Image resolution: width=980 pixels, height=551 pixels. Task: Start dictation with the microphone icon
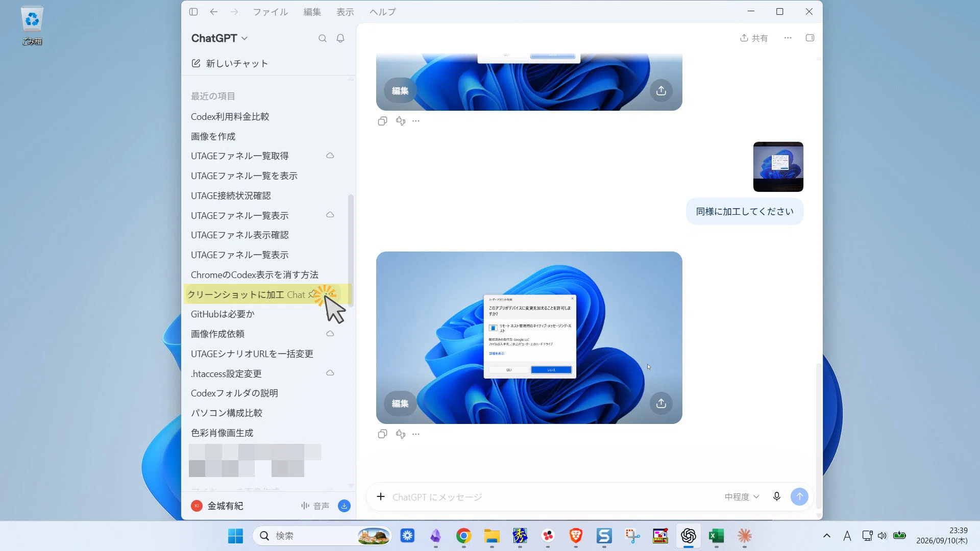pyautogui.click(x=776, y=496)
